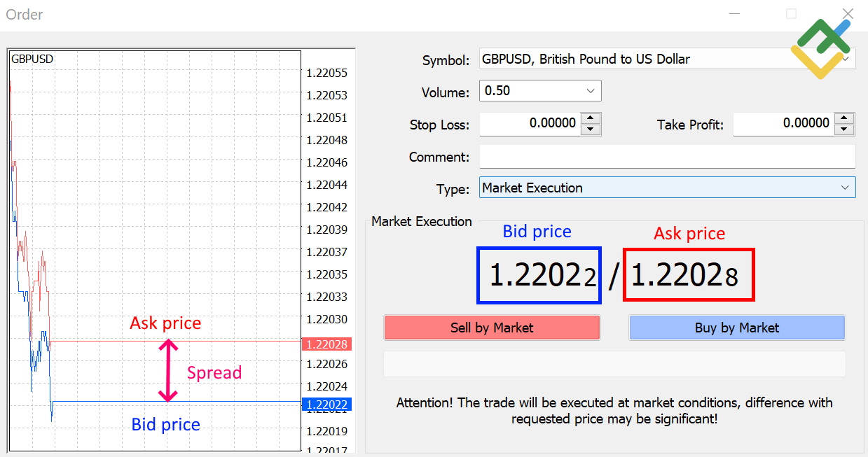Decrease Stop Loss with the down arrow
The width and height of the screenshot is (868, 457).
coord(591,129)
